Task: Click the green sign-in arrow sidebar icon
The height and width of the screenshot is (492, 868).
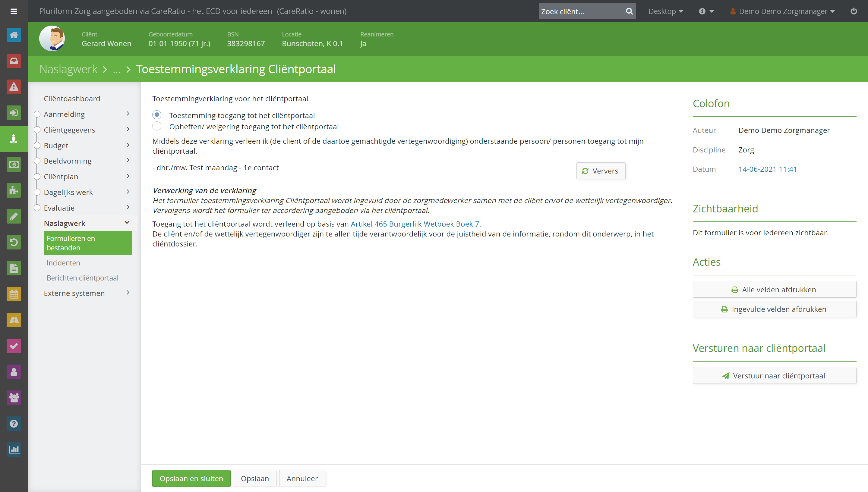Action: tap(14, 113)
